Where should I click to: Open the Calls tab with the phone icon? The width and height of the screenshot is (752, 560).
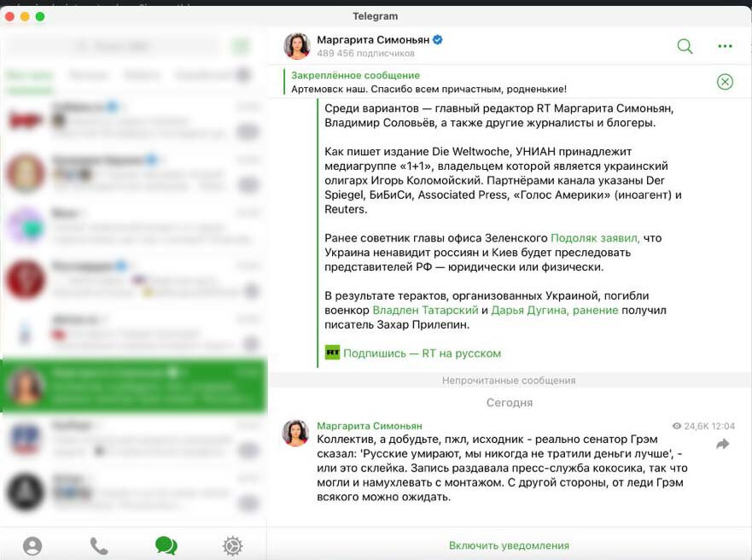point(99,545)
